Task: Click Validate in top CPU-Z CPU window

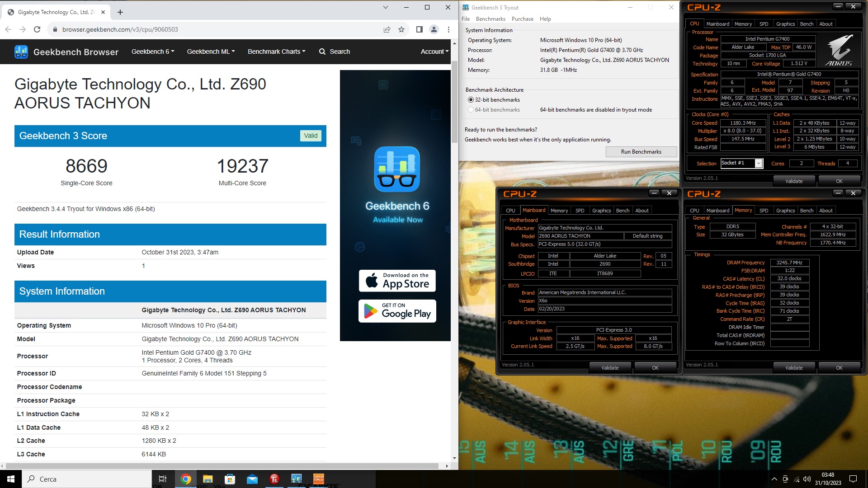Action: 794,181
